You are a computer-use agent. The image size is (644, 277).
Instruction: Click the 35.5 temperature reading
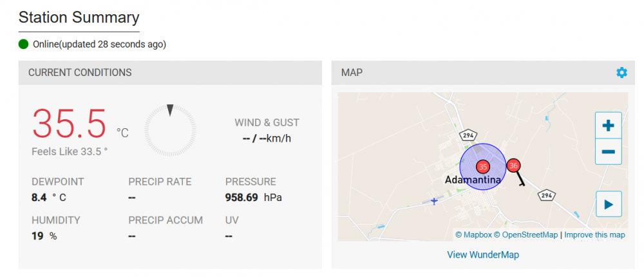[x=70, y=124]
